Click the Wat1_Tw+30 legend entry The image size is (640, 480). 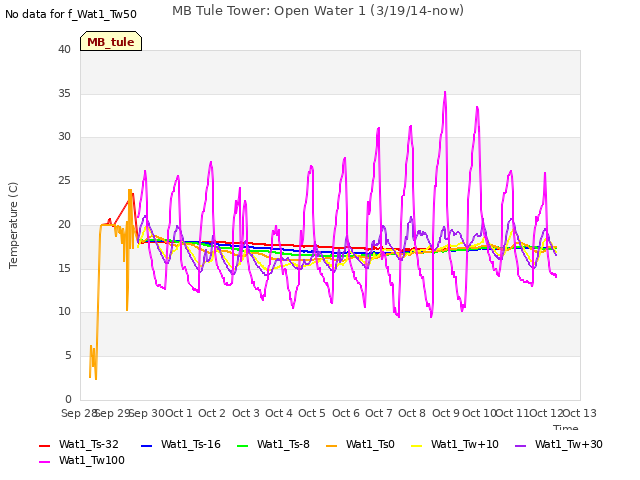pos(559,444)
